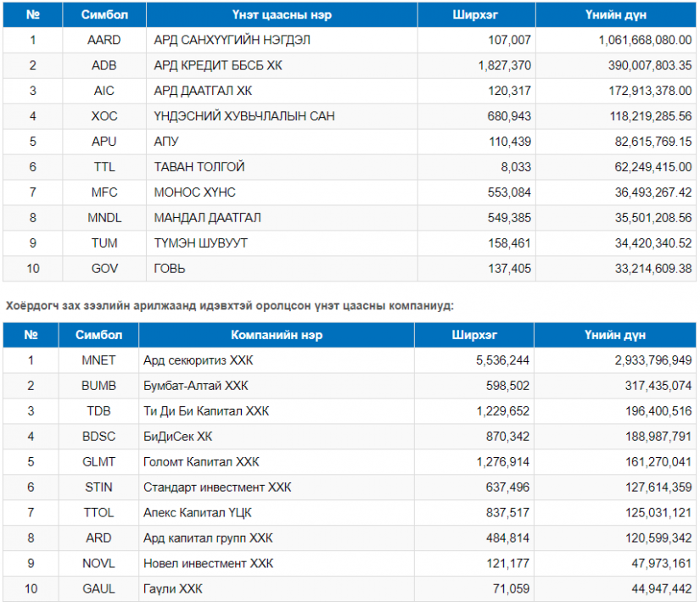Click the MNET symbol
Viewport: 700px width, 602px height.
pyautogui.click(x=98, y=360)
